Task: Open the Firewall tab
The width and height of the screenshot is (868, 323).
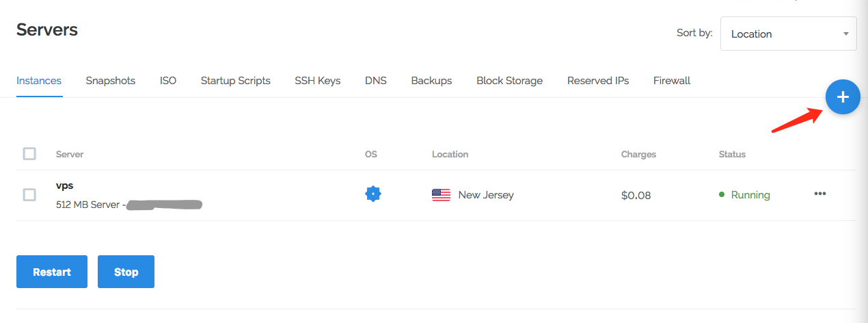Action: pyautogui.click(x=672, y=81)
